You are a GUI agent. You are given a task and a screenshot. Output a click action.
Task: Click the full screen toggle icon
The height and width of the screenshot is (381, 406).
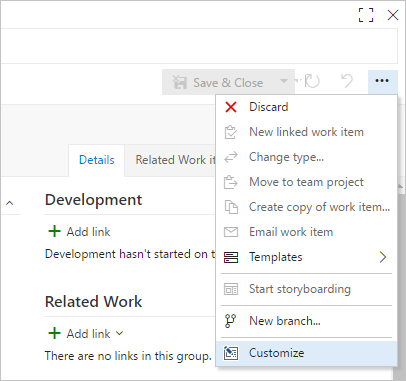tap(366, 15)
